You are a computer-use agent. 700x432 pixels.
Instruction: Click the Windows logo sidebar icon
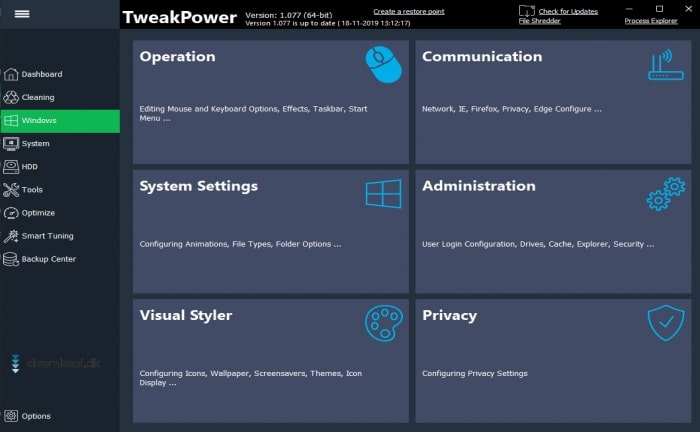coord(11,120)
